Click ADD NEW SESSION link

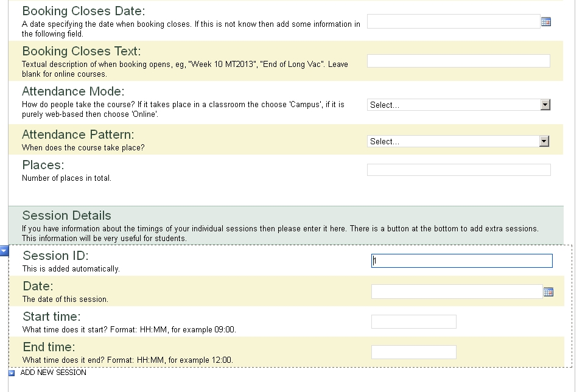(x=54, y=373)
